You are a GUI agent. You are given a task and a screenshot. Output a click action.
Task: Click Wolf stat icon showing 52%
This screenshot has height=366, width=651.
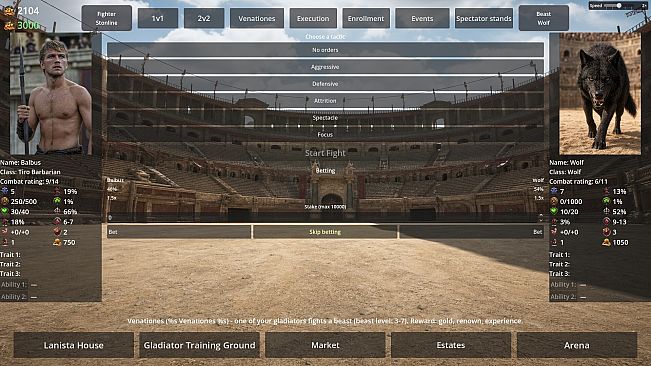point(607,212)
